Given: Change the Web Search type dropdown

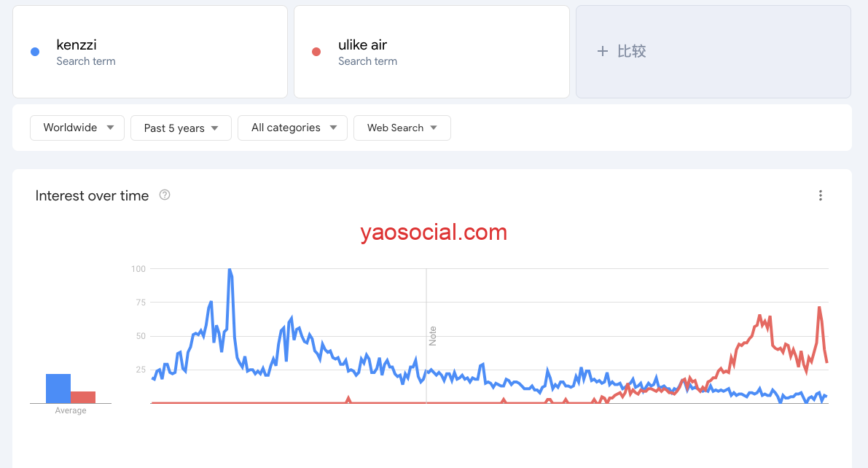Looking at the screenshot, I should [x=402, y=128].
